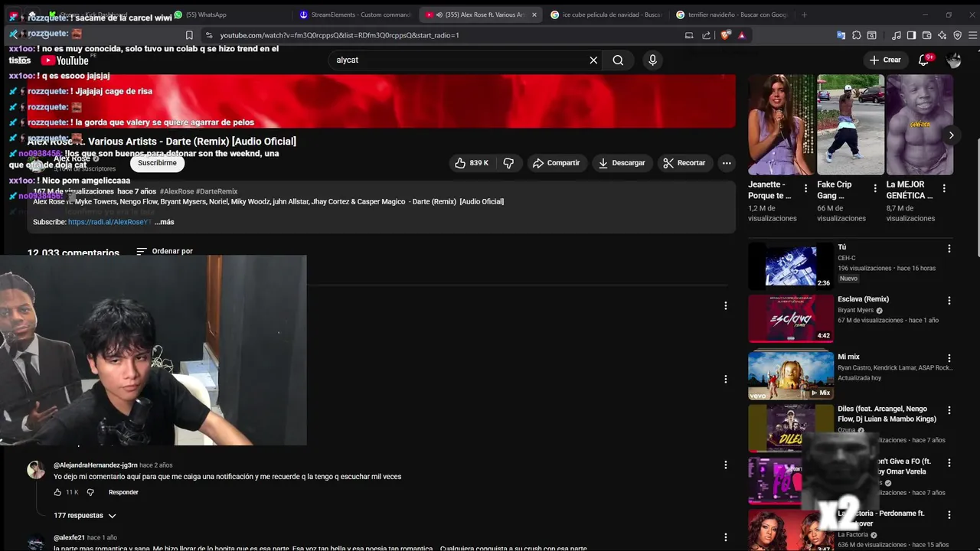Open the music note playlist icon
Image resolution: width=980 pixels, height=551 pixels.
click(x=896, y=35)
